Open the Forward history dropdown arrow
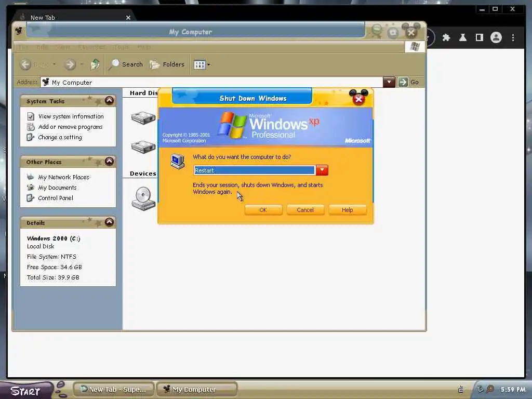This screenshot has width=532, height=399. [x=82, y=64]
